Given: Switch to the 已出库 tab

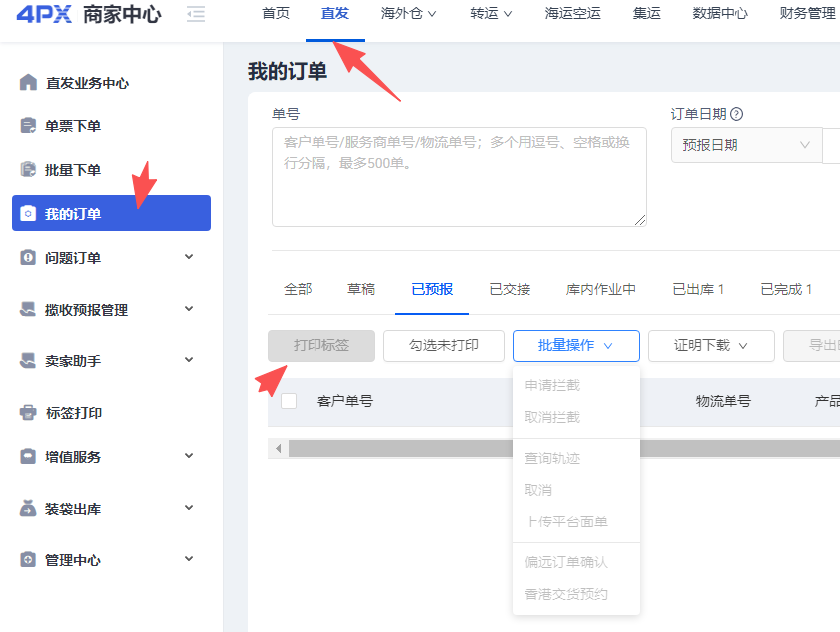Looking at the screenshot, I should click(698, 290).
